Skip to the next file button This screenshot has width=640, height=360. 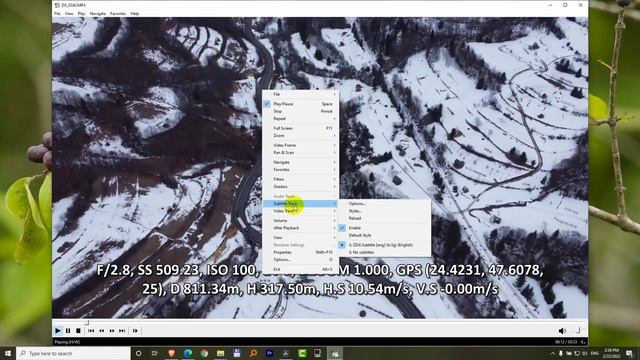coord(122,331)
